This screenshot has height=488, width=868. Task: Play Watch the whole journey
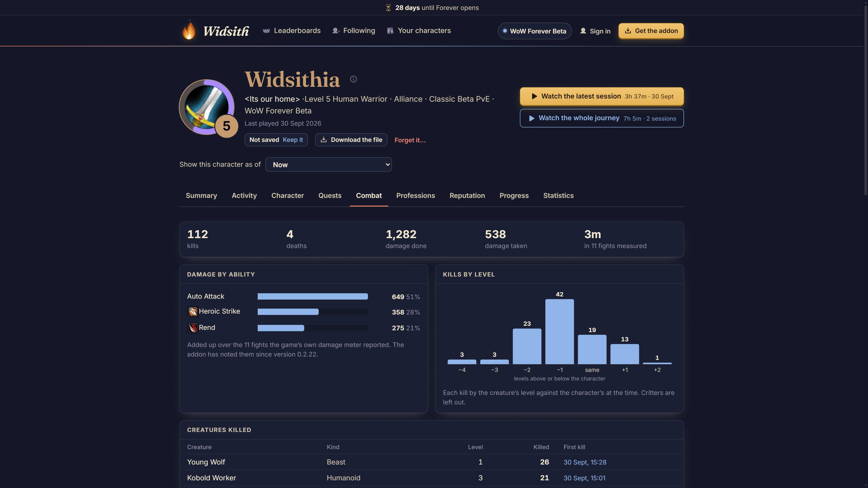click(602, 118)
